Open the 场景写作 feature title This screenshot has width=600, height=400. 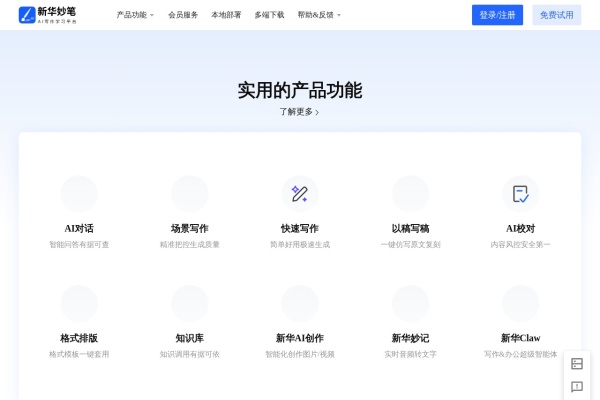(x=189, y=229)
